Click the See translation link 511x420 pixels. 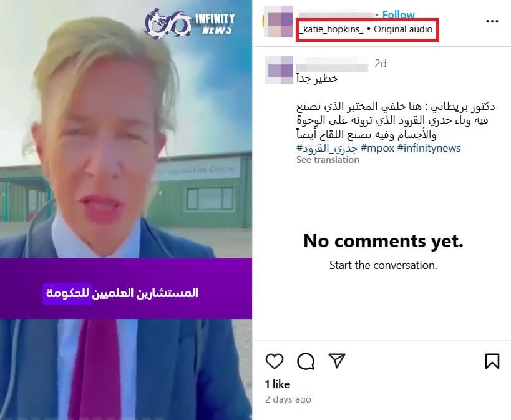(328, 160)
